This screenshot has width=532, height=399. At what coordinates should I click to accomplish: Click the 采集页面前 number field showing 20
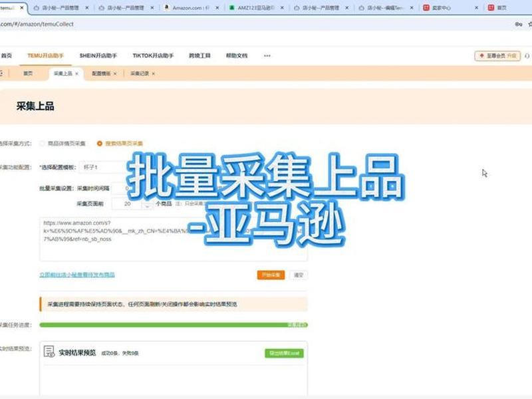[127, 204]
